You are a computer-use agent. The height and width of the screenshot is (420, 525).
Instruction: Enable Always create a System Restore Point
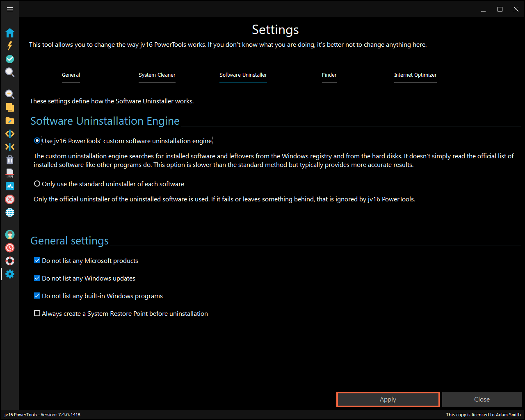[37, 313]
